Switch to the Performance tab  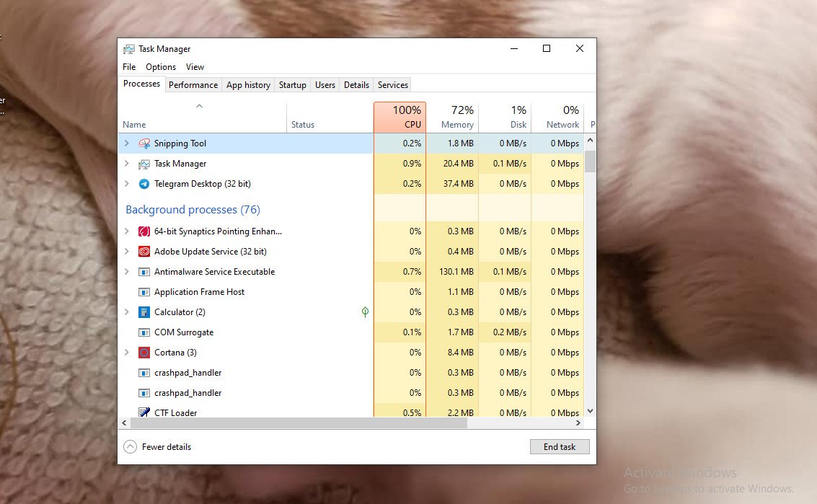193,85
